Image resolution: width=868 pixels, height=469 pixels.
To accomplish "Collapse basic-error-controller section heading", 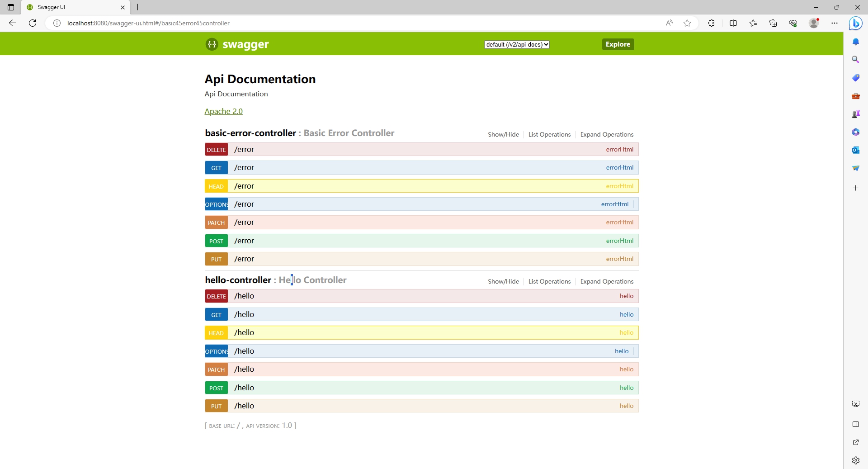I will (x=250, y=133).
